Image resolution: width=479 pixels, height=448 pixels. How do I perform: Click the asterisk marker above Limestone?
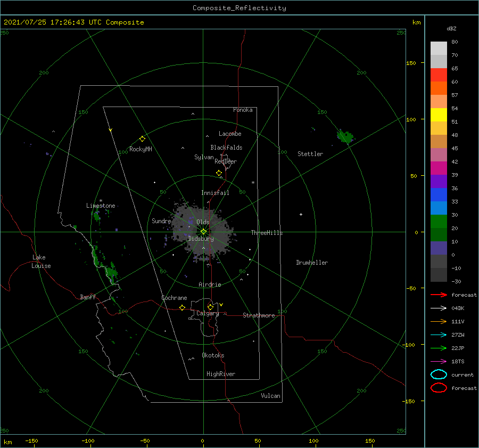101,201
